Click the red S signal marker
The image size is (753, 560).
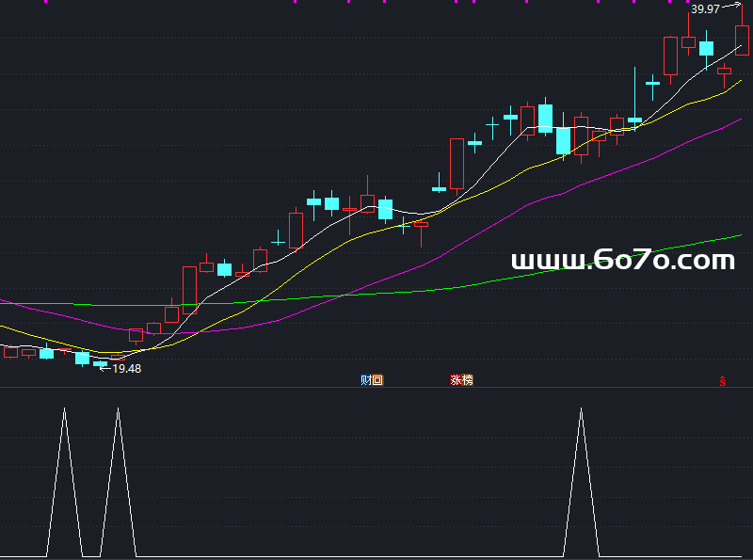pos(722,381)
